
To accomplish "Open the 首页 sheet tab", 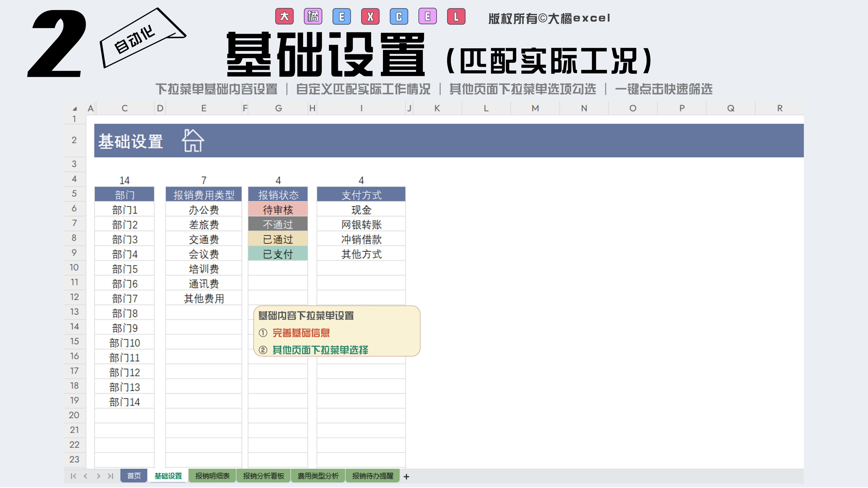I will point(134,476).
